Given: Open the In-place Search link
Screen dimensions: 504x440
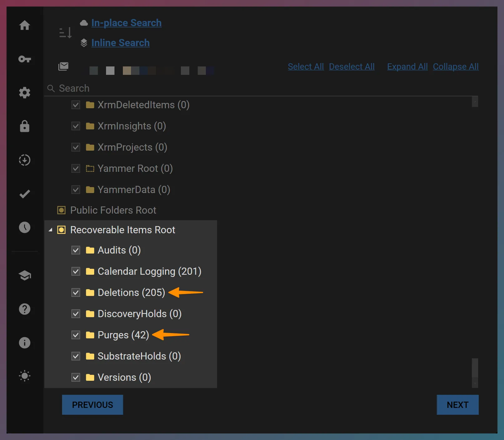Looking at the screenshot, I should click(126, 22).
